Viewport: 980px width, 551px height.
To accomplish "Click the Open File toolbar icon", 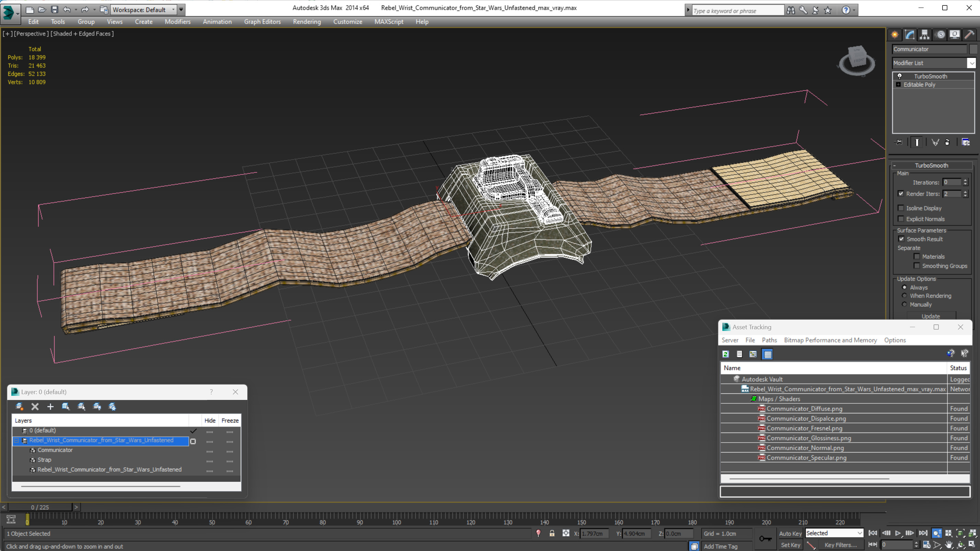I will click(x=42, y=10).
